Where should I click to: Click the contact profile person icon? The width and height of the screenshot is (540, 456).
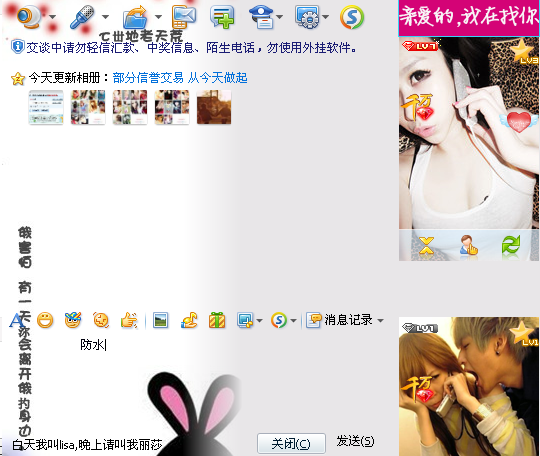coord(469,245)
